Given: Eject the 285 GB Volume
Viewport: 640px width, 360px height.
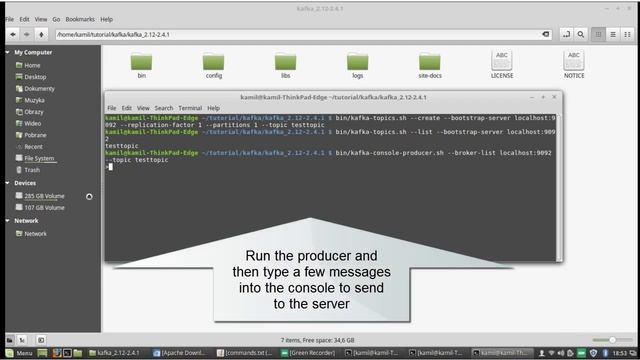Looking at the screenshot, I should tap(89, 197).
